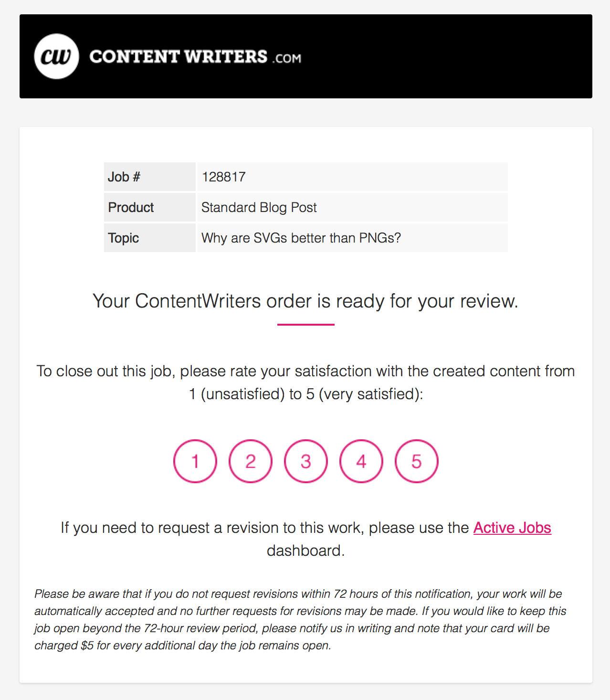The width and height of the screenshot is (610, 700).
Task: Open the Active Jobs dashboard link
Action: (x=512, y=528)
